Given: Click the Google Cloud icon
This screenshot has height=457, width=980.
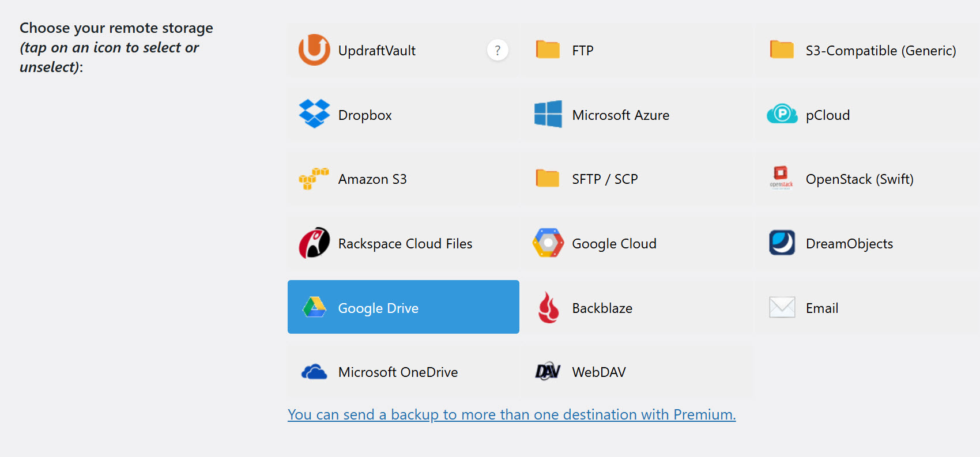Looking at the screenshot, I should (548, 243).
